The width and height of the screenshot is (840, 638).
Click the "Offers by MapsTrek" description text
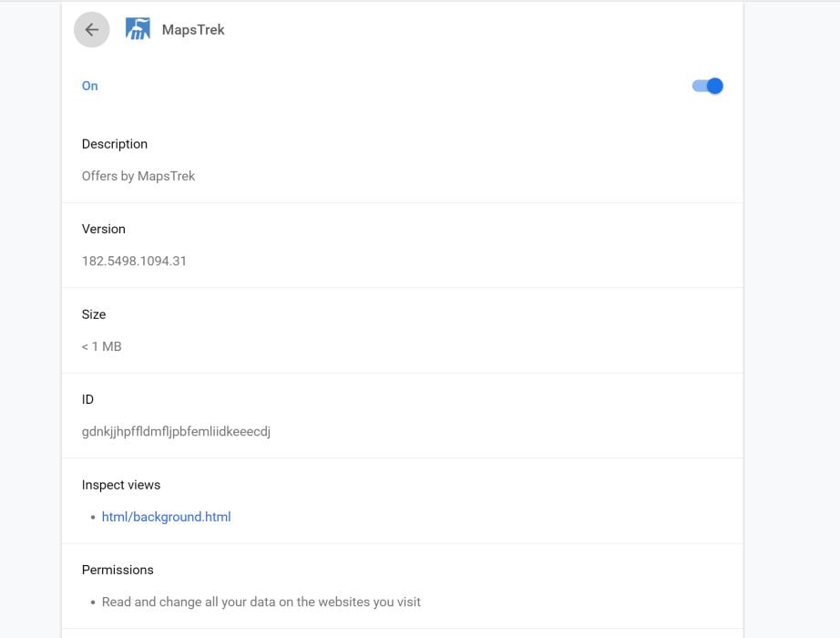coord(138,176)
